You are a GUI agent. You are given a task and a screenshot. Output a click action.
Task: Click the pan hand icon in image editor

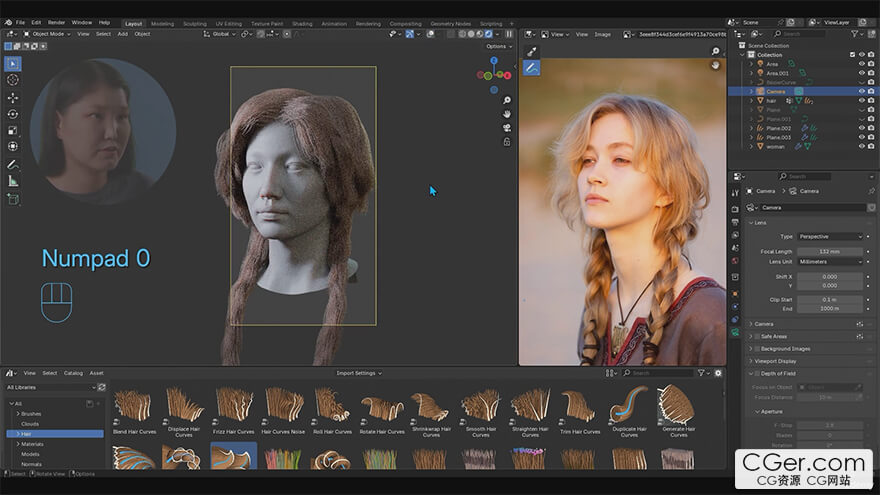point(715,65)
